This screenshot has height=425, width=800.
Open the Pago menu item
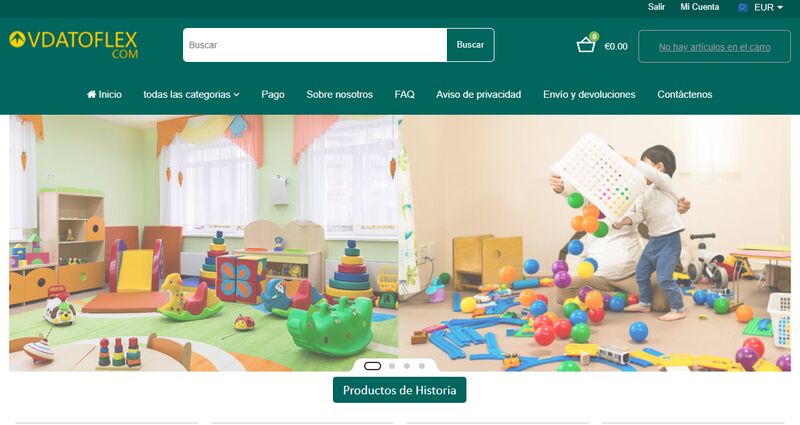pos(273,94)
